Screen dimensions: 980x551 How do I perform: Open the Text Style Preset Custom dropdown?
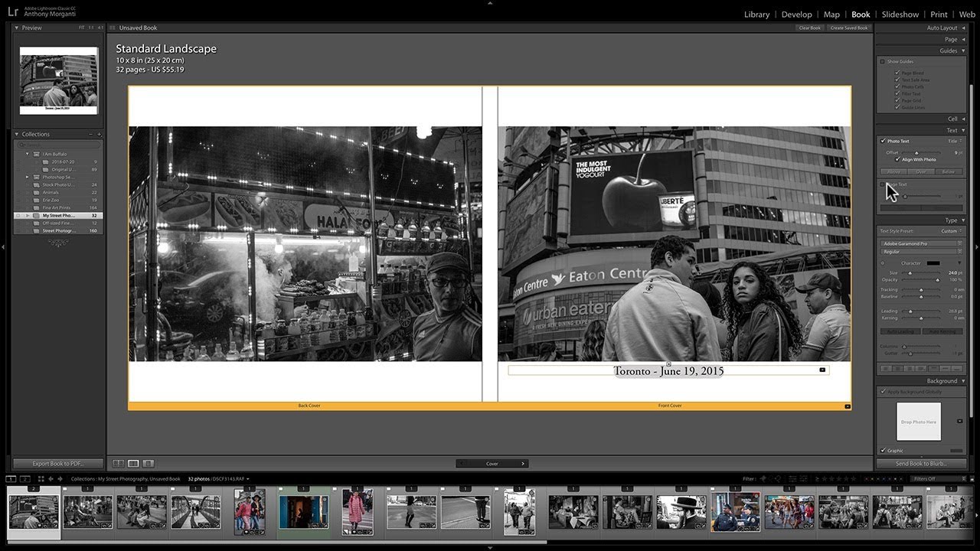[x=952, y=231]
